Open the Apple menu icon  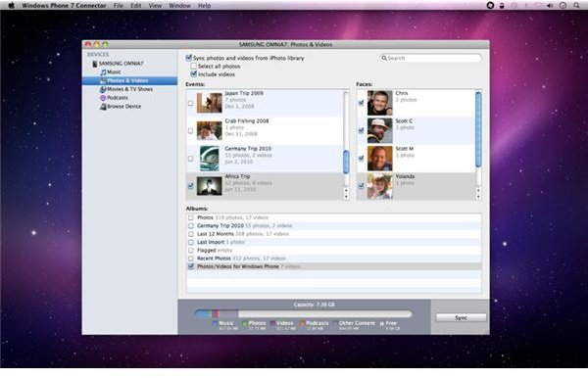(11, 5)
